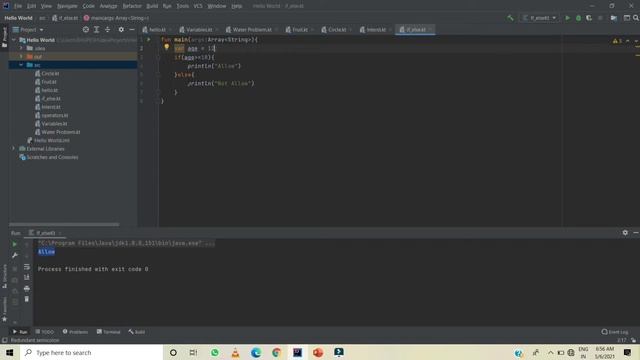This screenshot has width=640, height=360.
Task: Click the Windows search box
Action: [91, 353]
